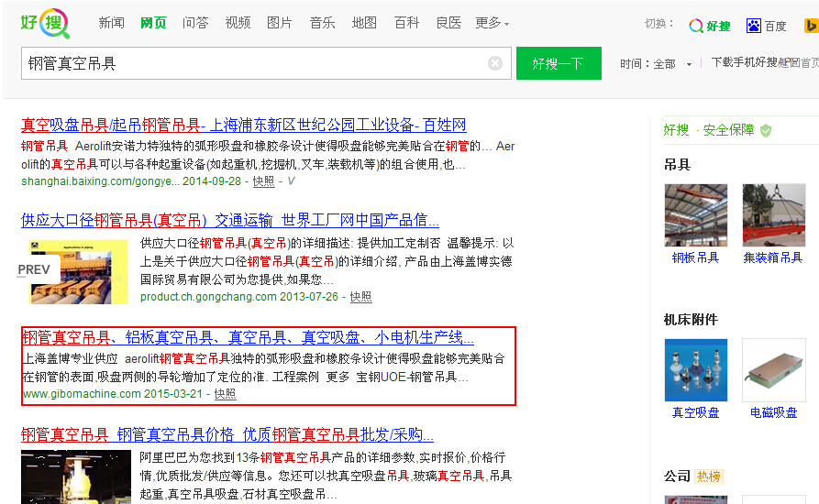The image size is (819, 504).
Task: Click the 热榜 tag next to 公司
Action: coord(709,477)
